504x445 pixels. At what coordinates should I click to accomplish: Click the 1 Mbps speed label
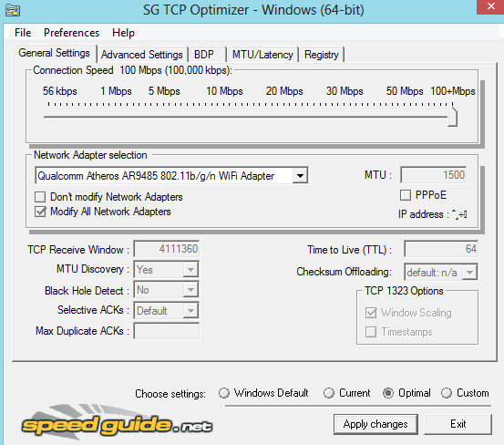pyautogui.click(x=116, y=91)
